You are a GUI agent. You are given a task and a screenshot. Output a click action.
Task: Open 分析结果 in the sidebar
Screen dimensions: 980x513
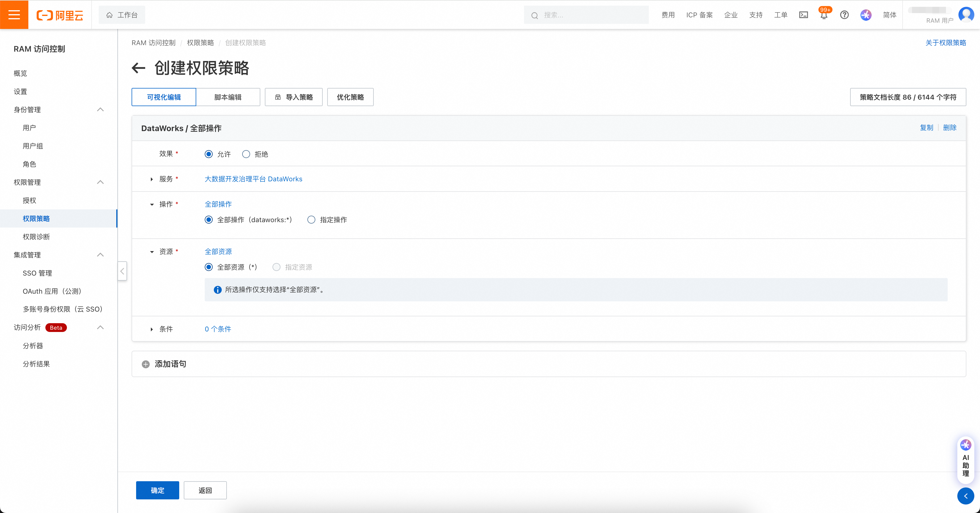[x=36, y=364]
